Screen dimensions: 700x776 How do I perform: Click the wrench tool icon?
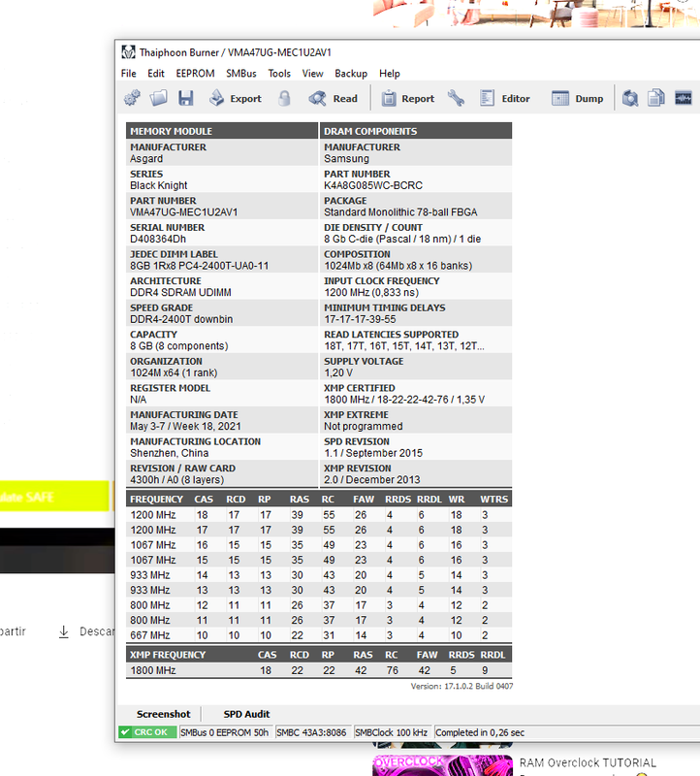pyautogui.click(x=456, y=98)
